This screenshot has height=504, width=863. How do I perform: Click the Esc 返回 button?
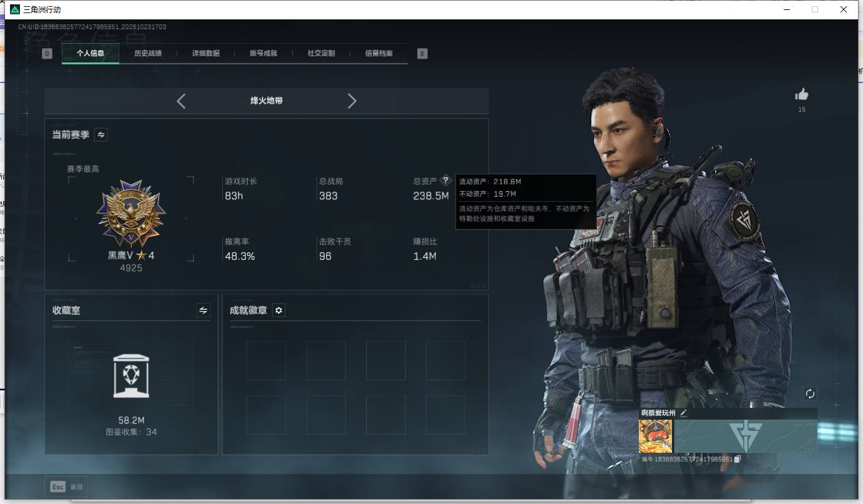(66, 487)
